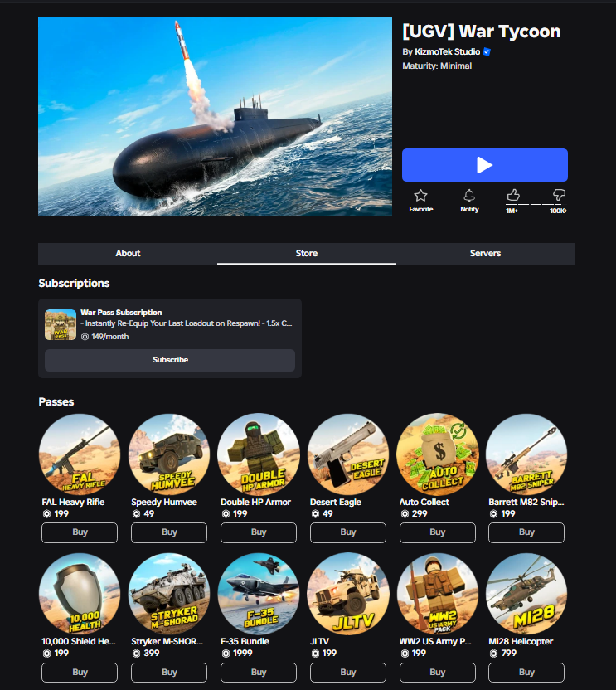Click the Favorite star icon

(x=420, y=196)
